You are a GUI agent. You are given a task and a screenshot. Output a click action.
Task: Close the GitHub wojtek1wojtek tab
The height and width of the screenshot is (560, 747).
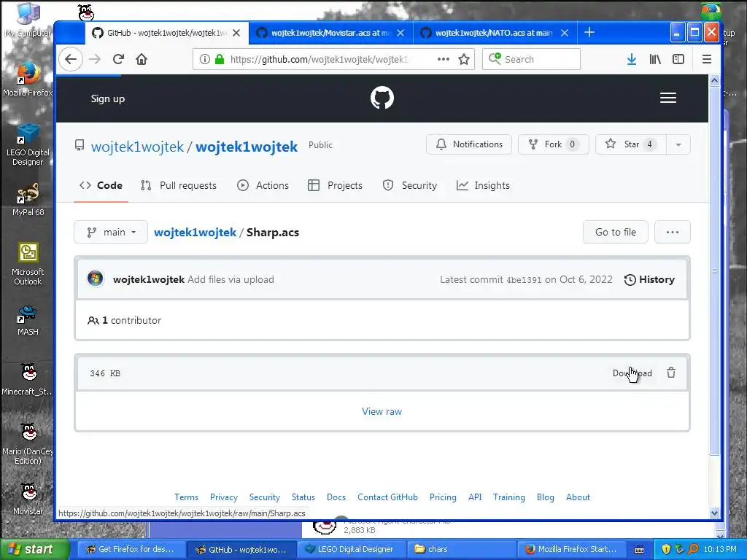pyautogui.click(x=236, y=33)
